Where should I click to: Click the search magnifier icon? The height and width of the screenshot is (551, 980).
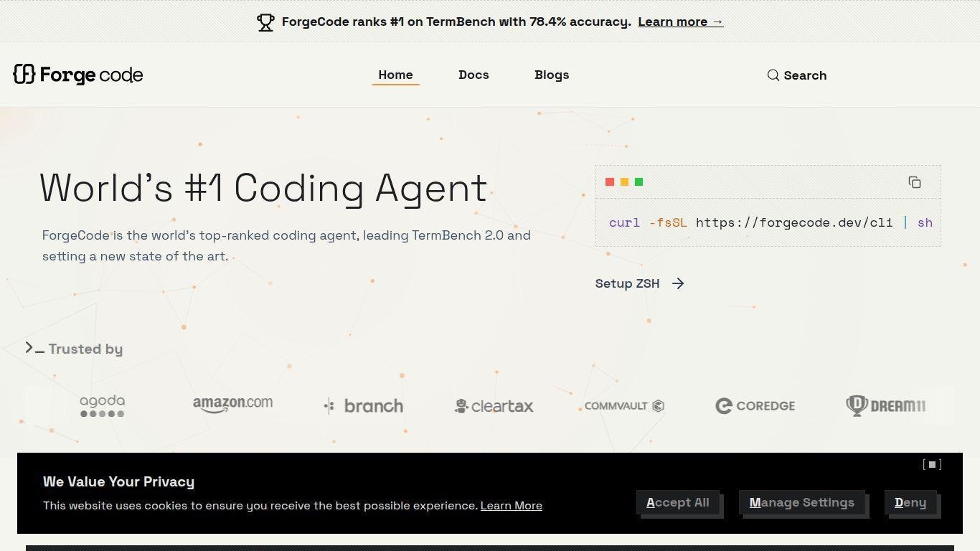pyautogui.click(x=773, y=75)
